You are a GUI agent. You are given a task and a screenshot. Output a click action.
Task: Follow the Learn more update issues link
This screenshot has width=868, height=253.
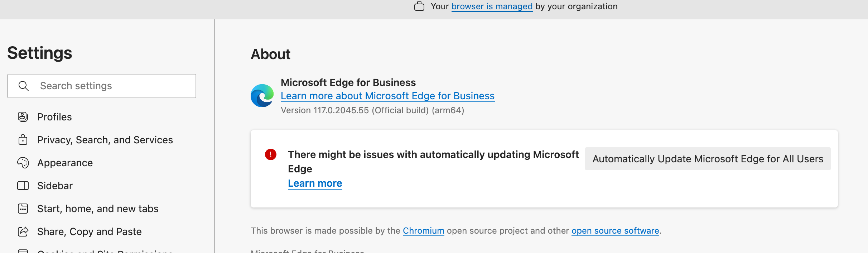pyautogui.click(x=315, y=183)
